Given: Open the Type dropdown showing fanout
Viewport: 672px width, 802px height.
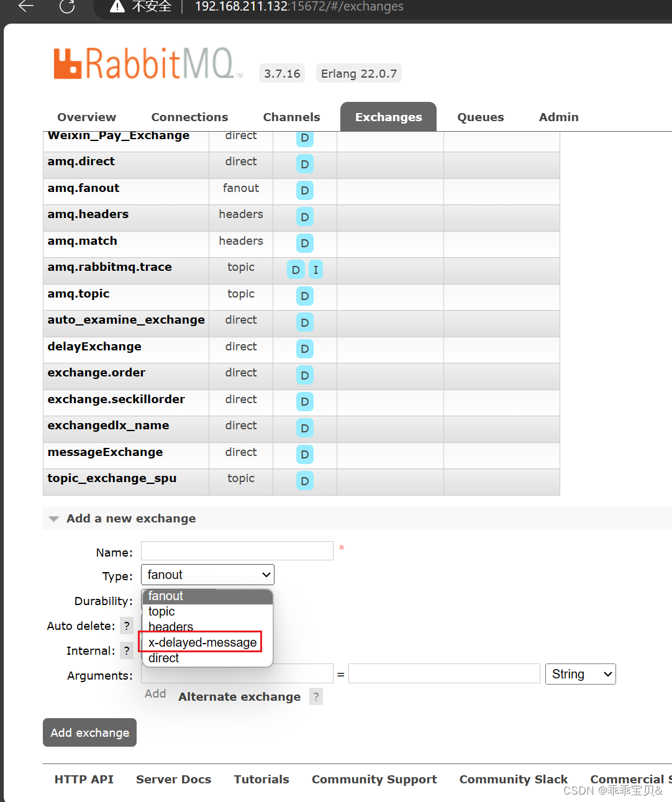Looking at the screenshot, I should click(207, 575).
